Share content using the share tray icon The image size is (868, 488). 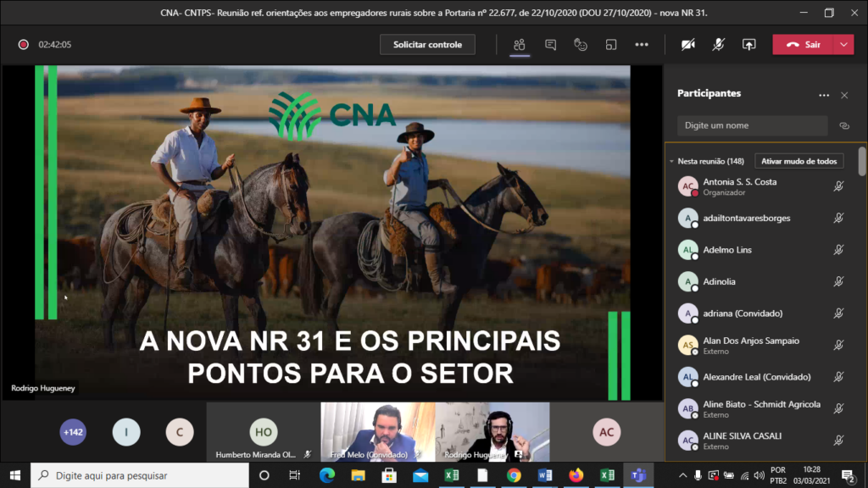[749, 45]
